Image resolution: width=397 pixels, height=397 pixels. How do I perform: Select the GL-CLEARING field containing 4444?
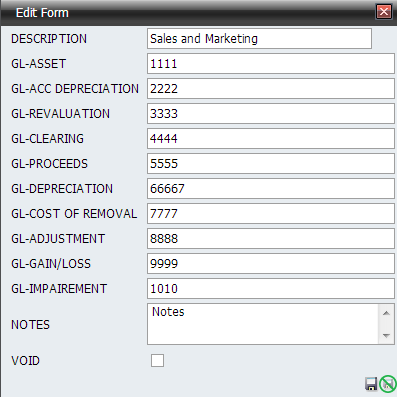271,139
